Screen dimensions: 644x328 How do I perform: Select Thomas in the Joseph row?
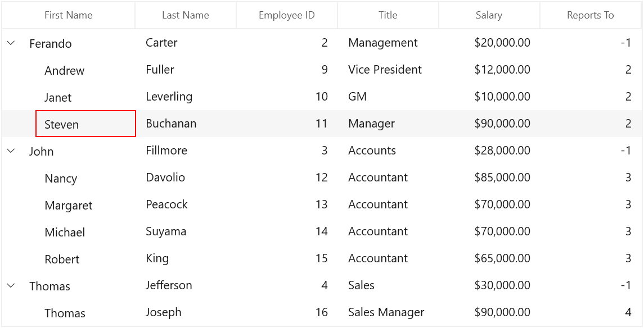coord(65,313)
